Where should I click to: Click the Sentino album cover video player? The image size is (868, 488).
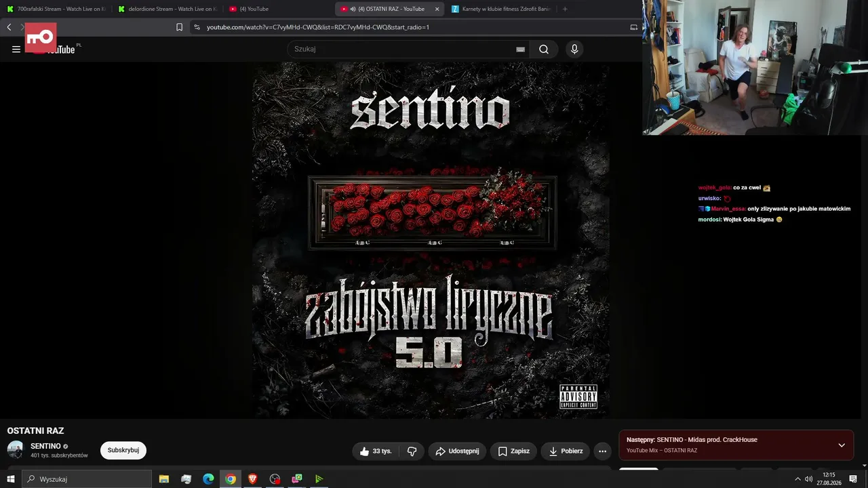[x=431, y=240]
